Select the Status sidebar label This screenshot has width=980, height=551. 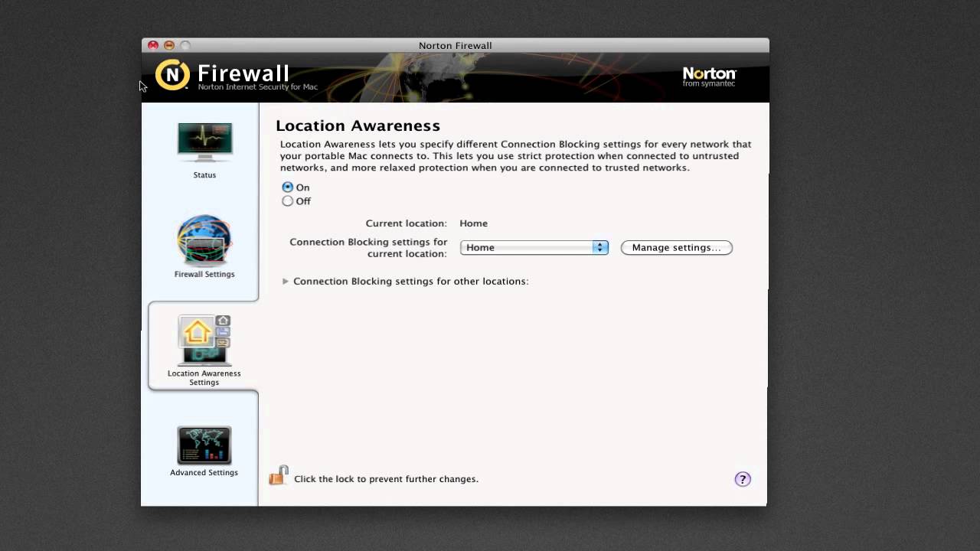coord(204,174)
